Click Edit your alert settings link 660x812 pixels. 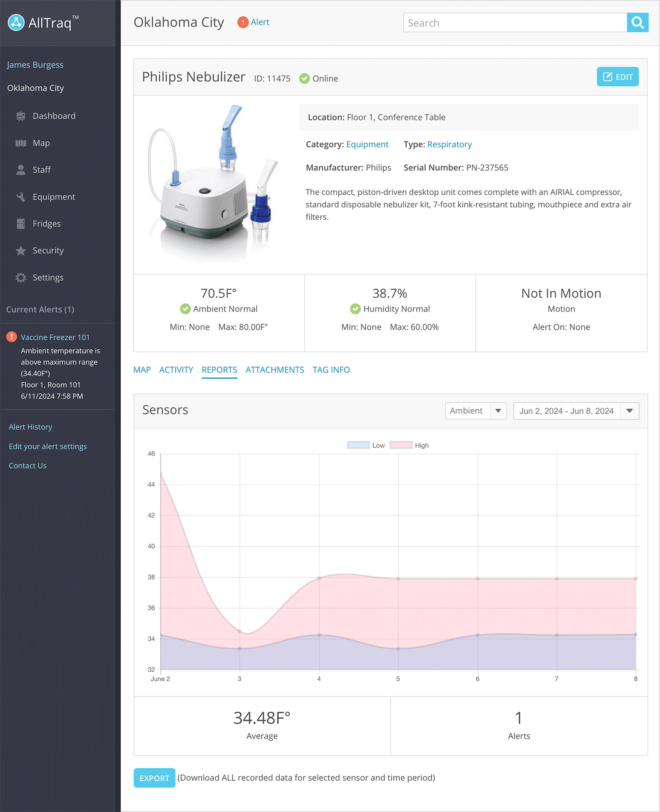(48, 447)
